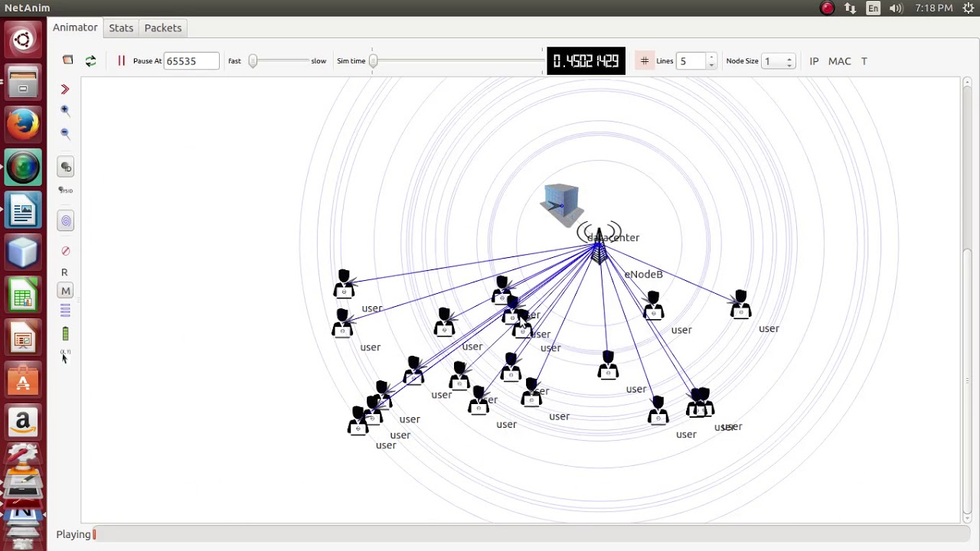Screen dimensions: 980x551
Task: Open the system gear menu
Action: [x=969, y=8]
